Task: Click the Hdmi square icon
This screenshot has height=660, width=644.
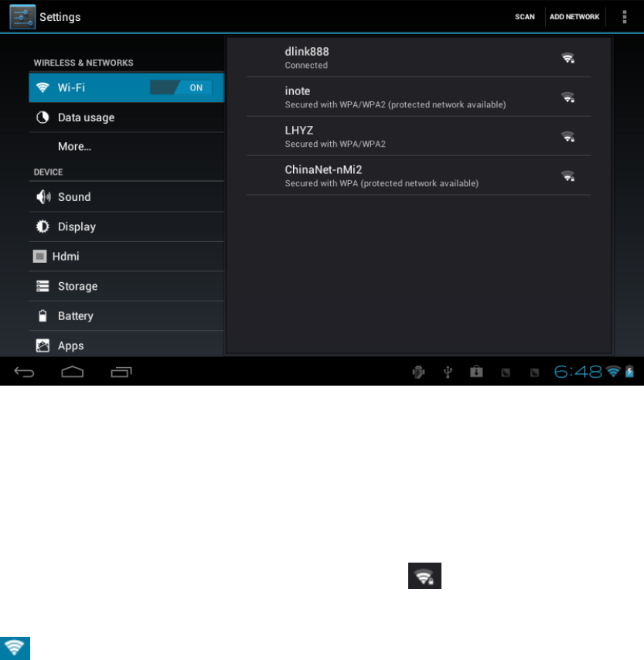Action: pos(39,257)
